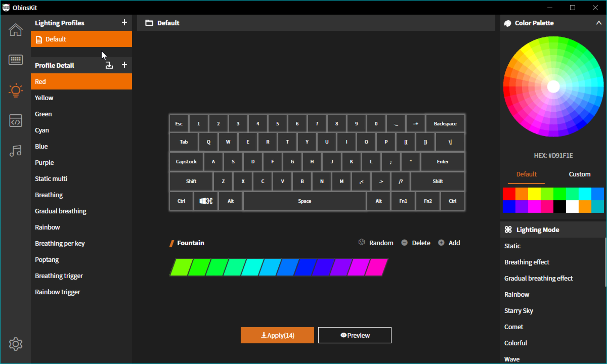Pick the red palette swatch

509,194
